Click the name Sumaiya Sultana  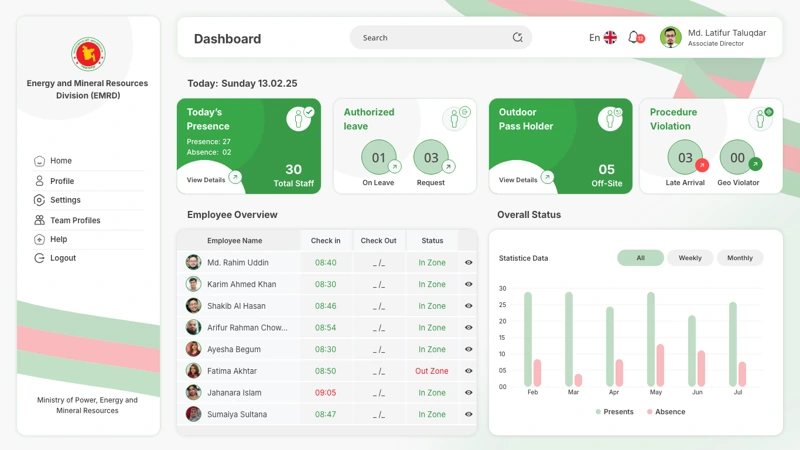237,414
